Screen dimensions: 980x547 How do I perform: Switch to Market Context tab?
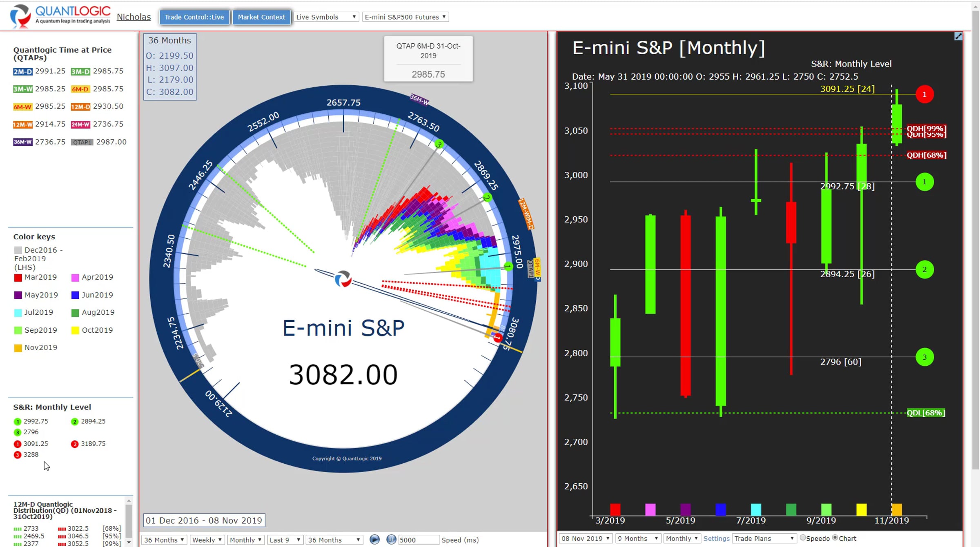click(x=261, y=17)
